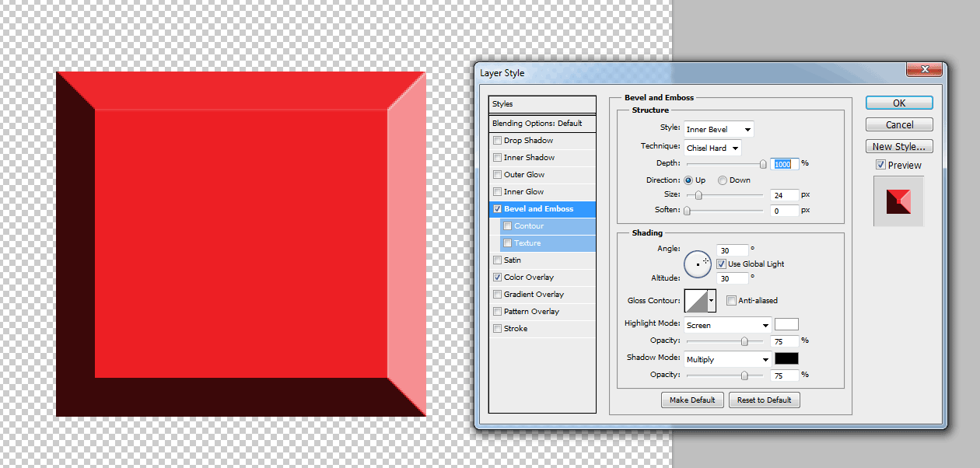
Task: Click the black shadow color swatch
Action: [x=786, y=359]
